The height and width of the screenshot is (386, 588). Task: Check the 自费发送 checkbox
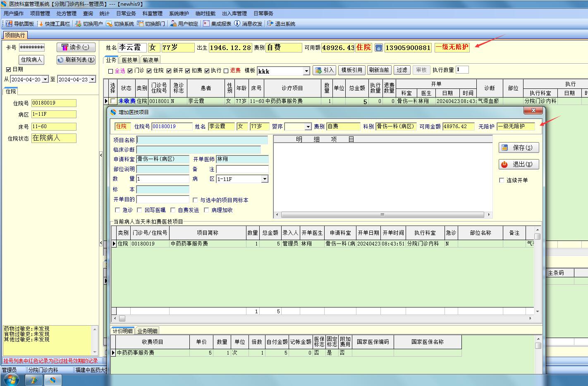pyautogui.click(x=173, y=210)
